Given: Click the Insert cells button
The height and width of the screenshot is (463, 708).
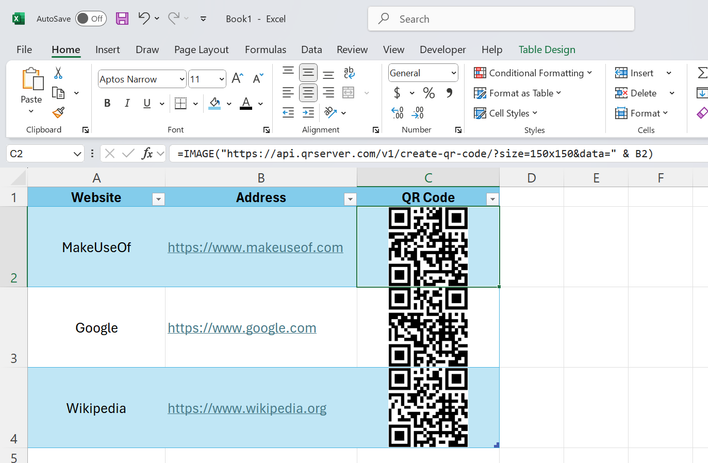Looking at the screenshot, I should 634,73.
